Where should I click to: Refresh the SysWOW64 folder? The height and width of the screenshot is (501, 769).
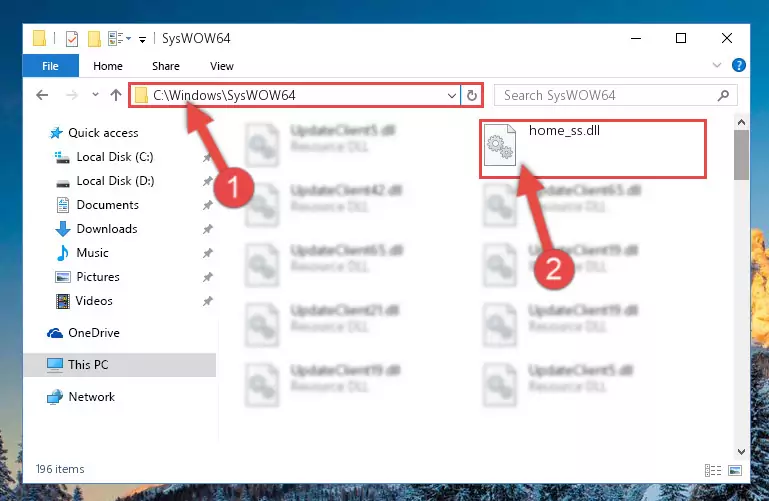click(472, 95)
